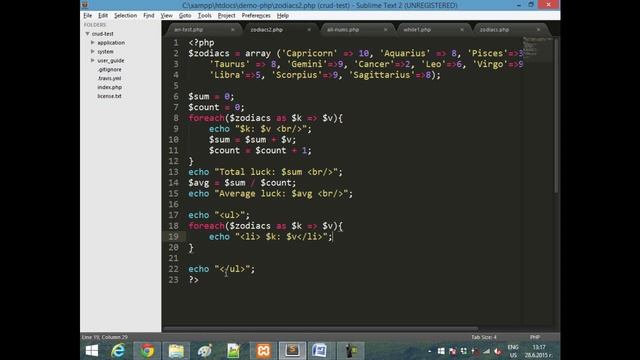Image resolution: width=640 pixels, height=360 pixels.
Task: Close the while1.php tab
Action: point(462,30)
